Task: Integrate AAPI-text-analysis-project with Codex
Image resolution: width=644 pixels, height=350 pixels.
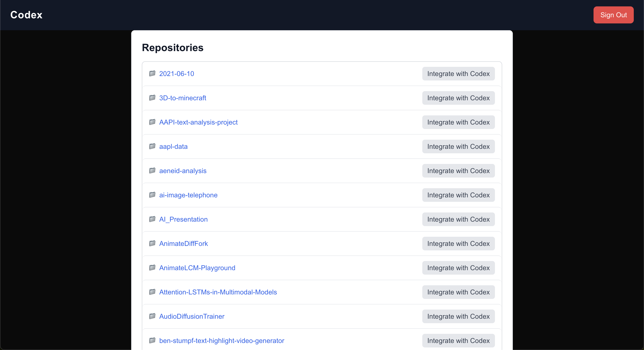Action: (458, 122)
